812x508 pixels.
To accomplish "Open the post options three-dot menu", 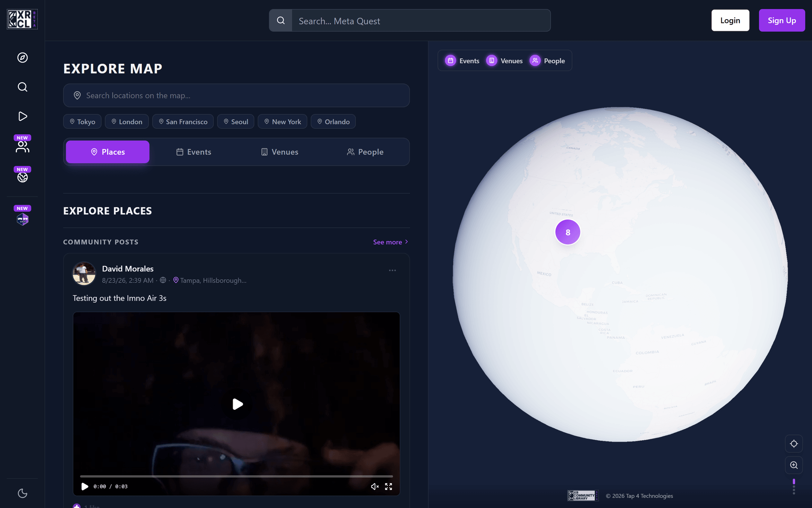I will 392,271.
